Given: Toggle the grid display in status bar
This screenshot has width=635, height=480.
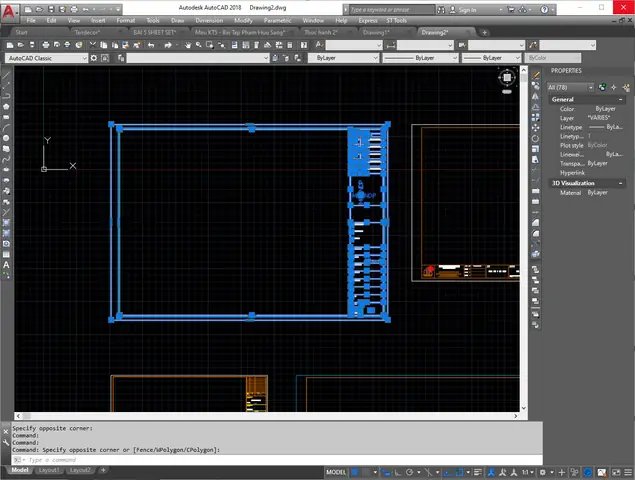Looking at the screenshot, I should coord(355,472).
